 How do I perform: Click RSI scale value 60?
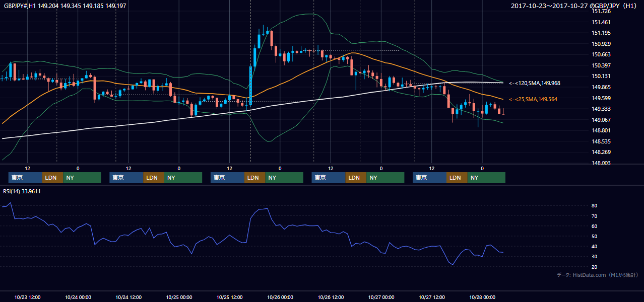tap(595, 226)
